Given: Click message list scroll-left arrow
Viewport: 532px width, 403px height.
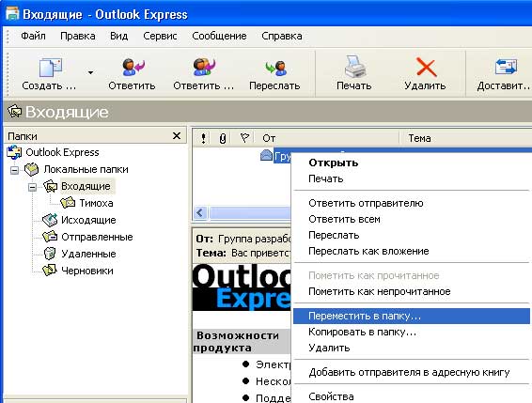Looking at the screenshot, I should pyautogui.click(x=200, y=213).
